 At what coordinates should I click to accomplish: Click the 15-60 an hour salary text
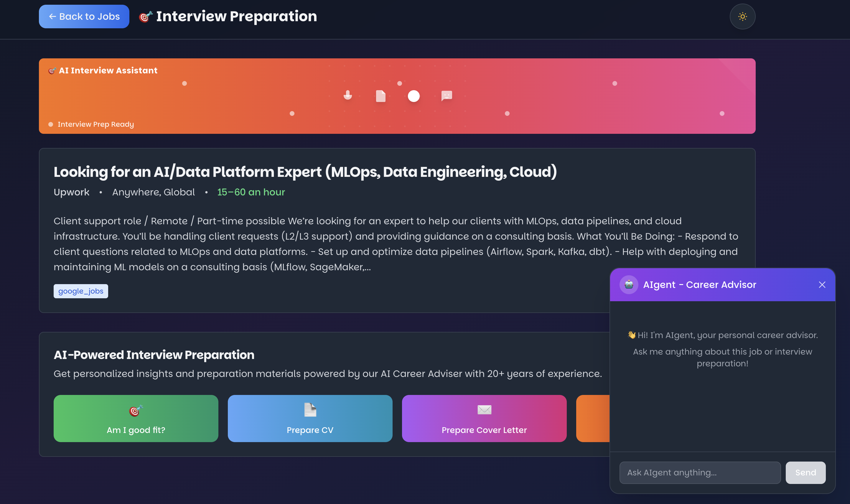(x=251, y=192)
